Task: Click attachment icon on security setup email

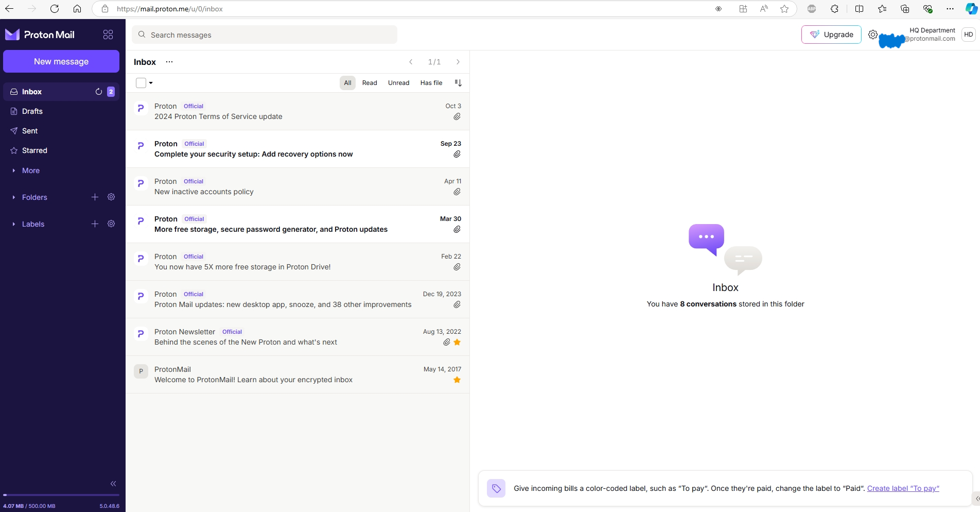Action: (457, 155)
